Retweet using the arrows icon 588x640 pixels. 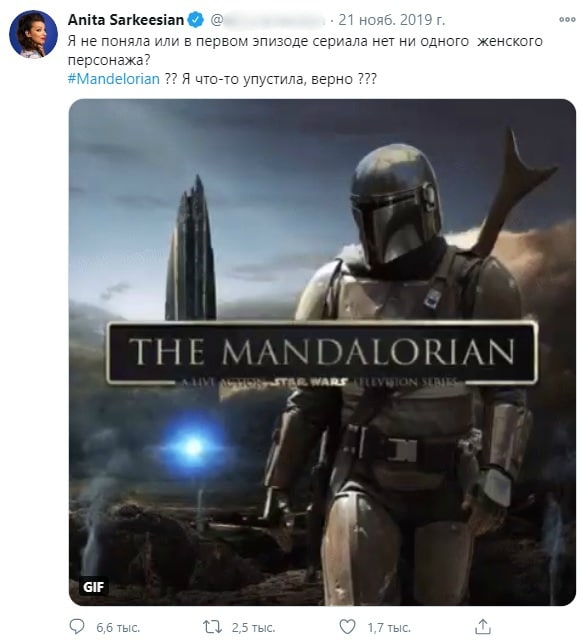point(213,627)
